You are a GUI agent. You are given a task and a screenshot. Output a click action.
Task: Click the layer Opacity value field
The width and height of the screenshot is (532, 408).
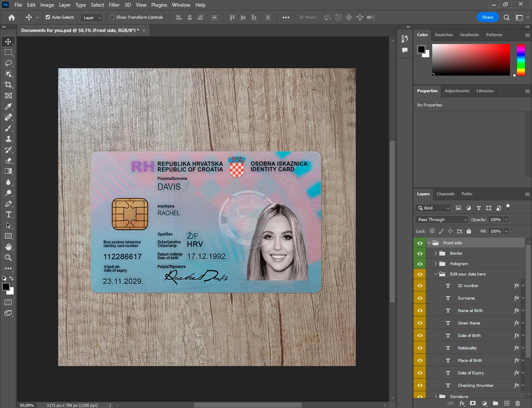[x=495, y=220]
